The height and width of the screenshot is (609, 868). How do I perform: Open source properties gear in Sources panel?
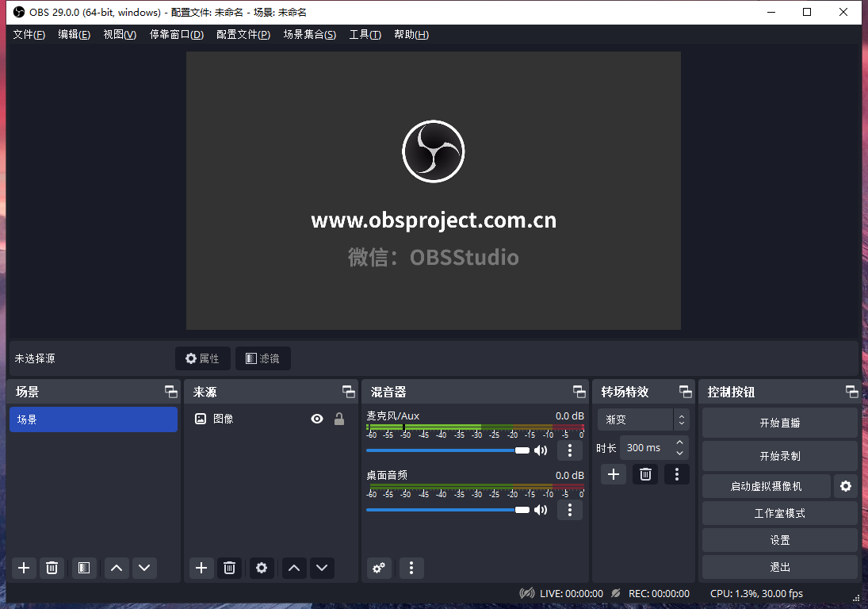[262, 568]
